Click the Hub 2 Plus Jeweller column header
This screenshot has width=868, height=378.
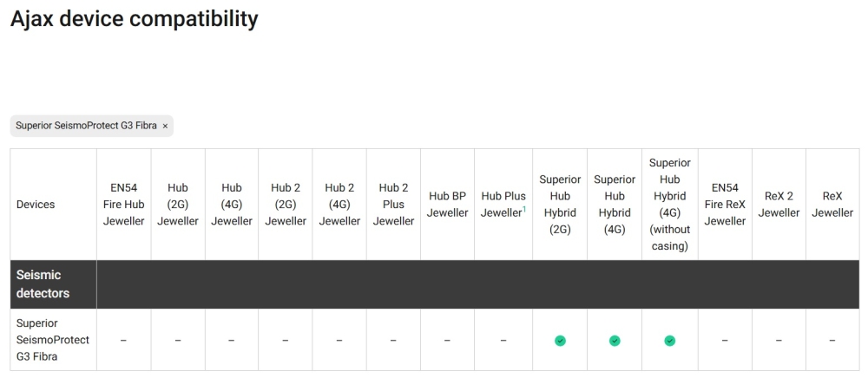(x=393, y=205)
